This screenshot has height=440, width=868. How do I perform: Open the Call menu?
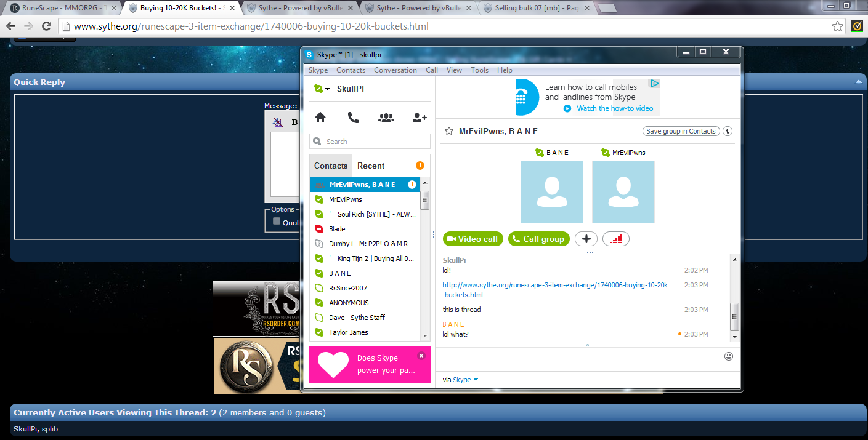pos(432,70)
